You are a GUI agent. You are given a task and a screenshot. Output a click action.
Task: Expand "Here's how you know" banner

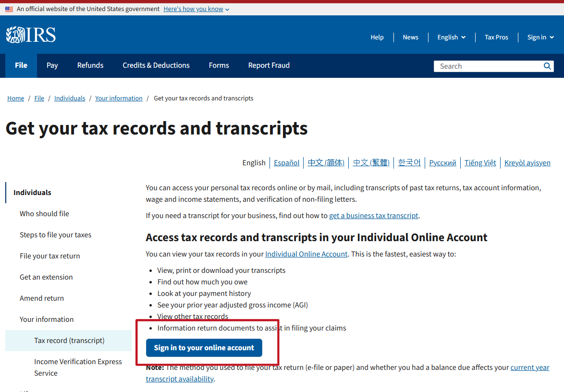(x=196, y=9)
